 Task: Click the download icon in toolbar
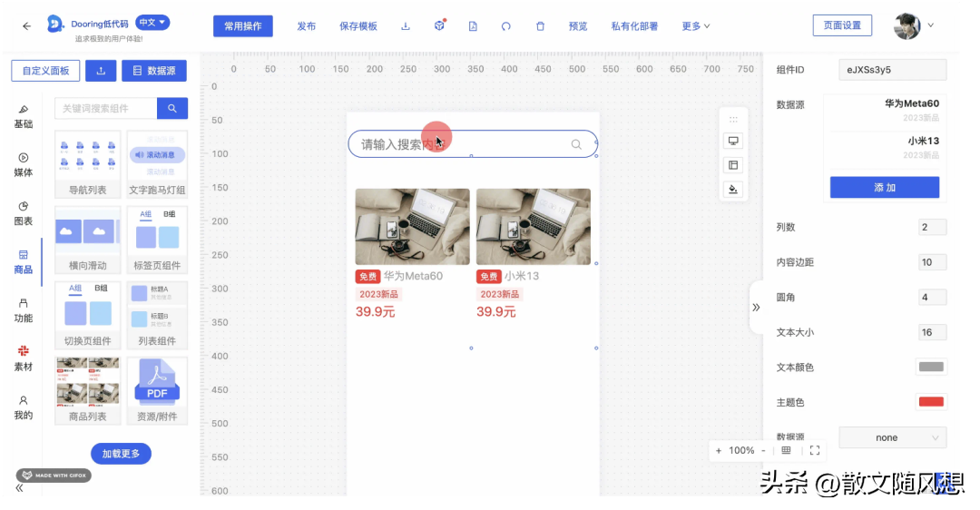[405, 26]
